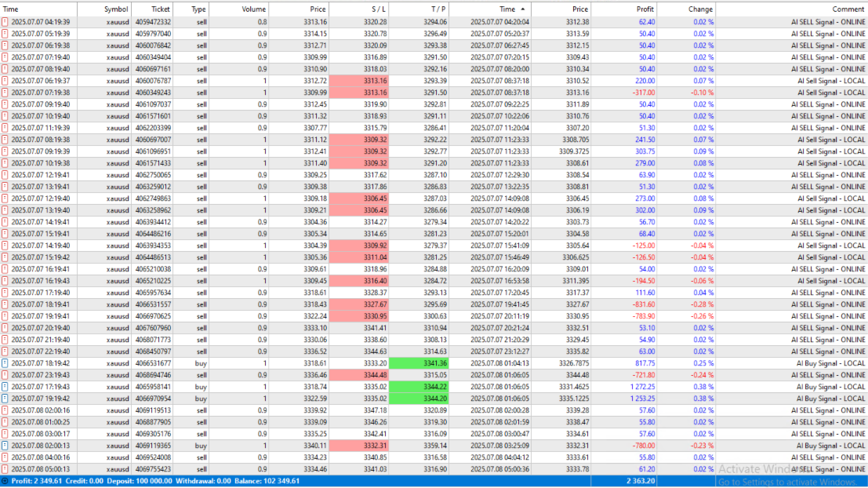Image resolution: width=868 pixels, height=488 pixels.
Task: Click the buy icon for ticket 4065958141
Action: click(x=5, y=388)
